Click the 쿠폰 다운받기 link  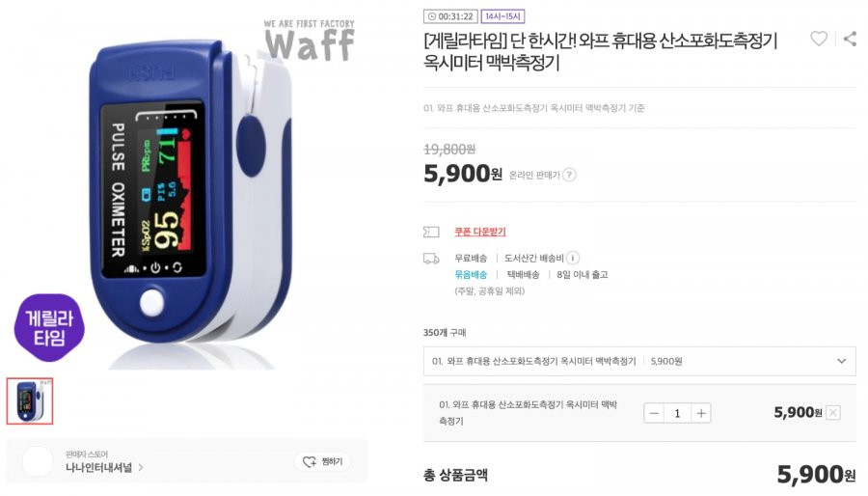pyautogui.click(x=480, y=232)
